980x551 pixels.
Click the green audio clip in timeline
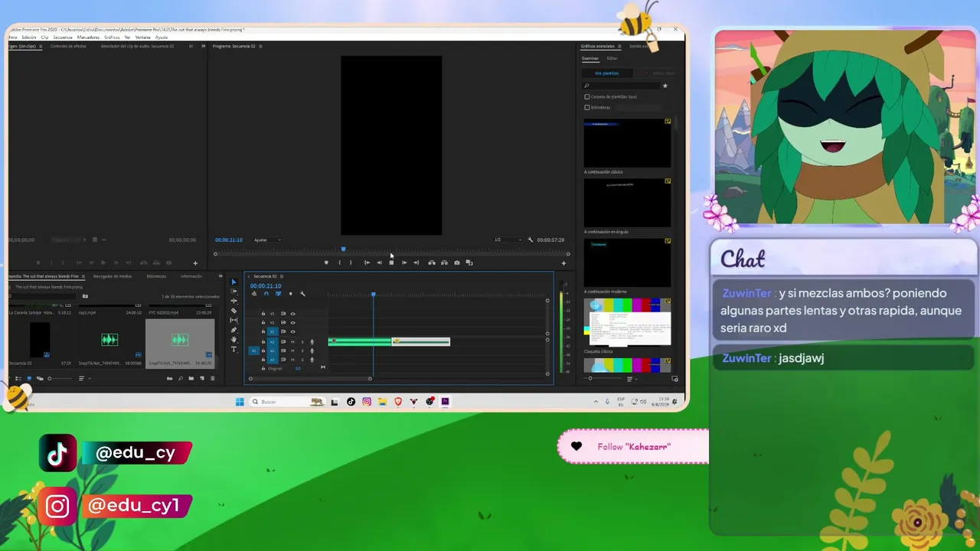click(x=360, y=341)
